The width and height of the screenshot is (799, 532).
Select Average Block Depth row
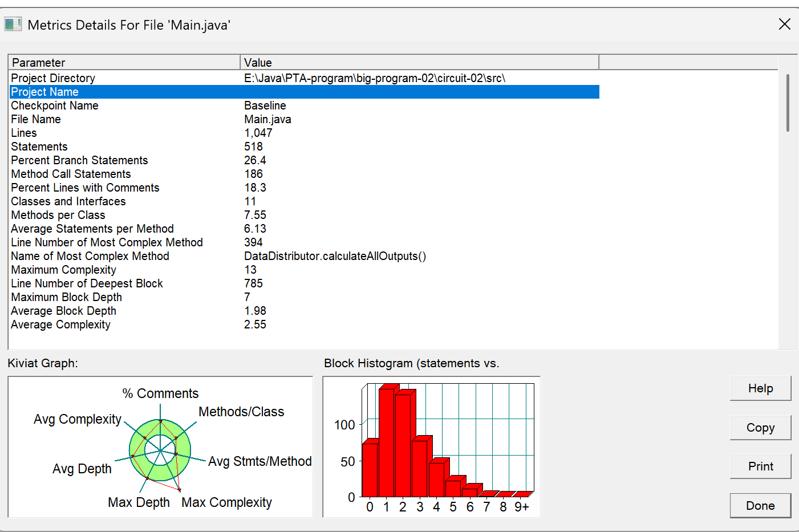coord(305,311)
